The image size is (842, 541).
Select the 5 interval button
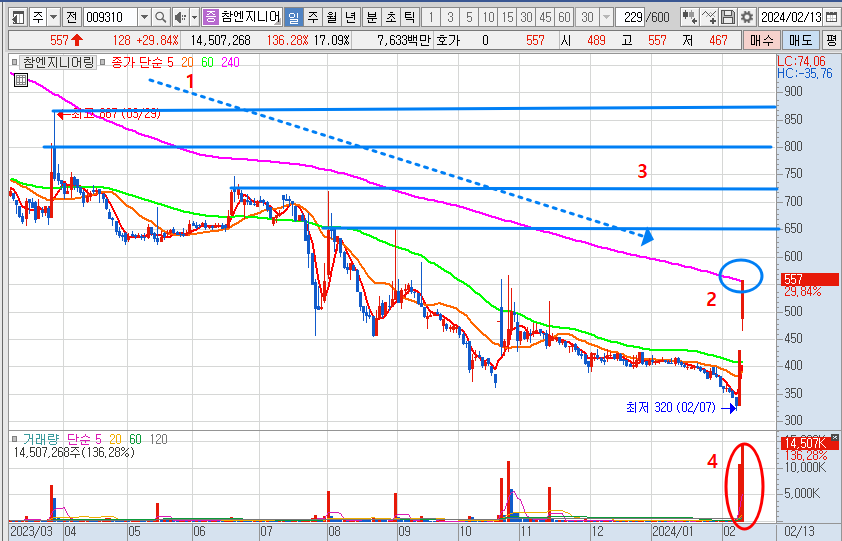(x=469, y=17)
